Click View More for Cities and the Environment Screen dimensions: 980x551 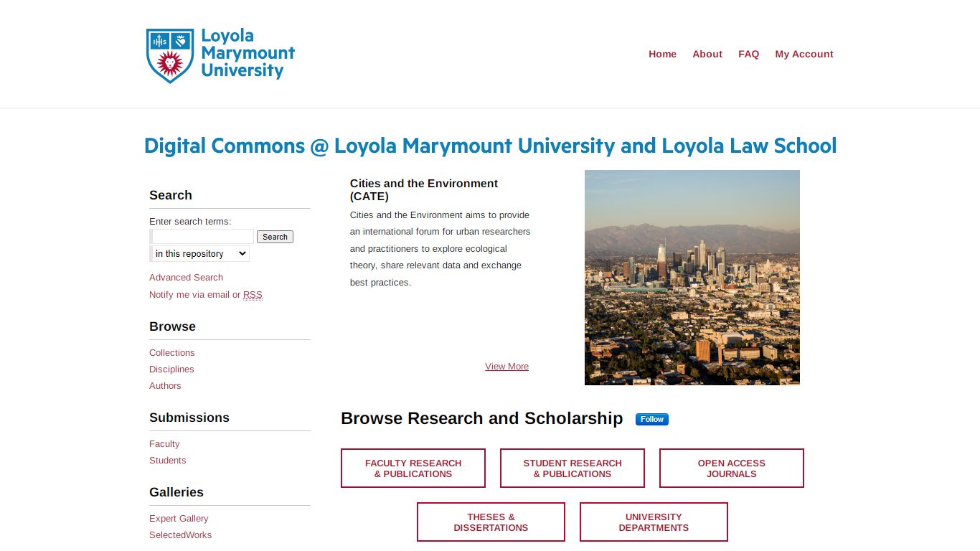(x=507, y=367)
